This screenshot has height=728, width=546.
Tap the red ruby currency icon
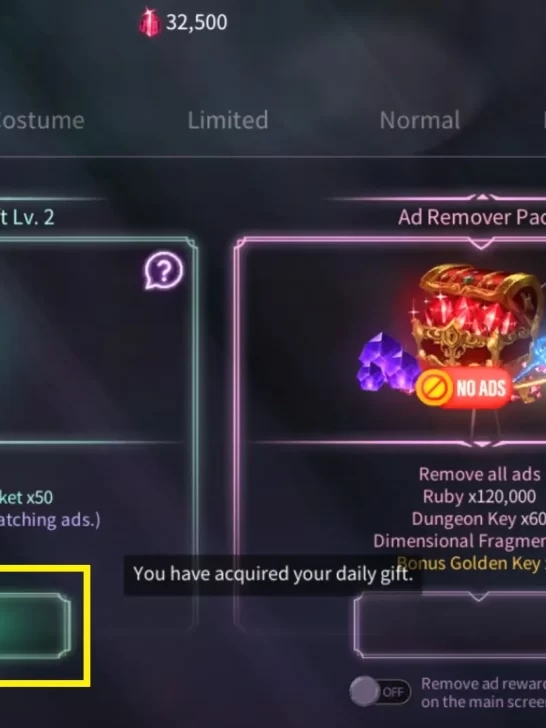tap(149, 22)
